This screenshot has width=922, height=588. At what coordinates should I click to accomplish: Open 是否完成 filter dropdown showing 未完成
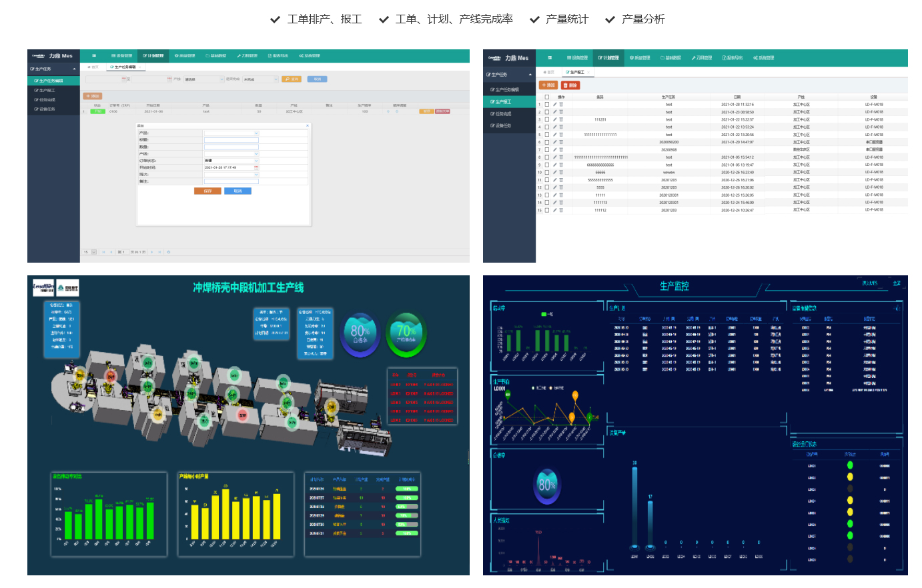coord(260,79)
